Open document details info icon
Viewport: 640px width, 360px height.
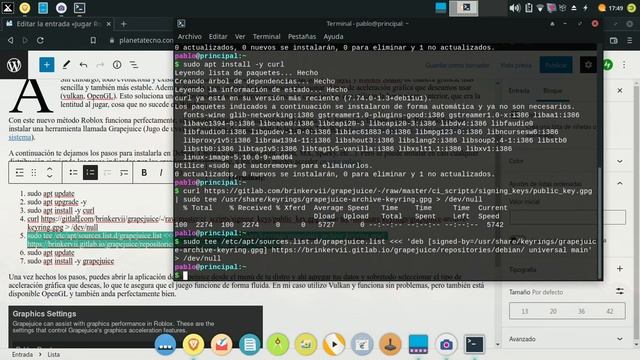click(x=117, y=64)
